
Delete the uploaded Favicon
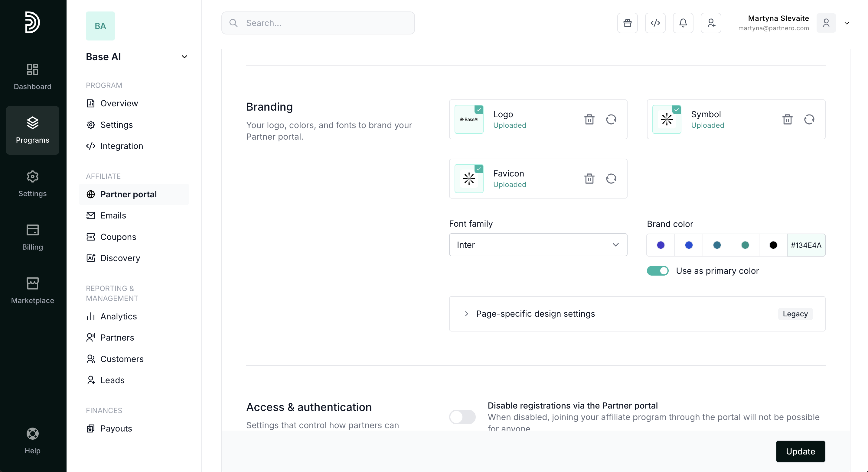click(x=589, y=178)
